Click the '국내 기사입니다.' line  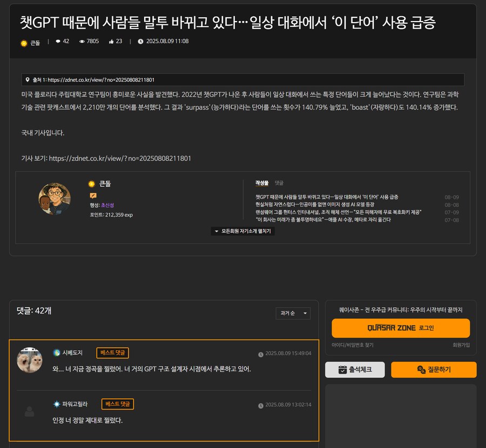point(43,133)
